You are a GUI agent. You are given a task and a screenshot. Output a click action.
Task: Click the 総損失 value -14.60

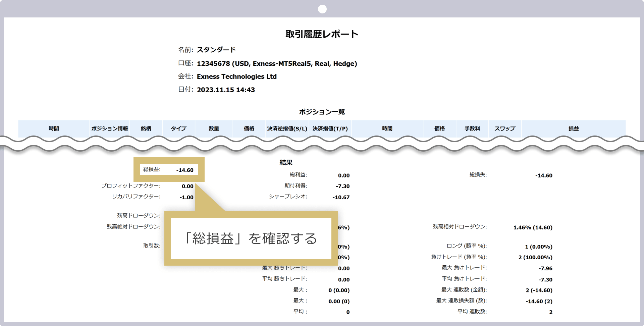544,175
